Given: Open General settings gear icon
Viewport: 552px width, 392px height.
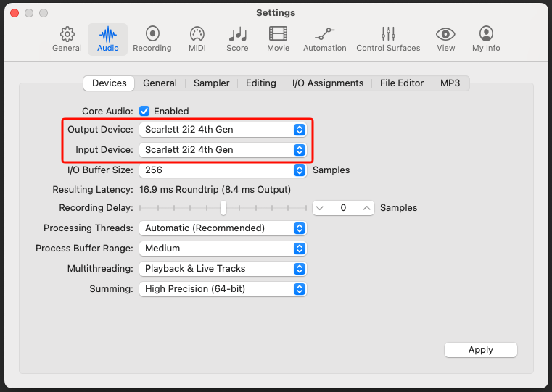Looking at the screenshot, I should click(x=67, y=35).
